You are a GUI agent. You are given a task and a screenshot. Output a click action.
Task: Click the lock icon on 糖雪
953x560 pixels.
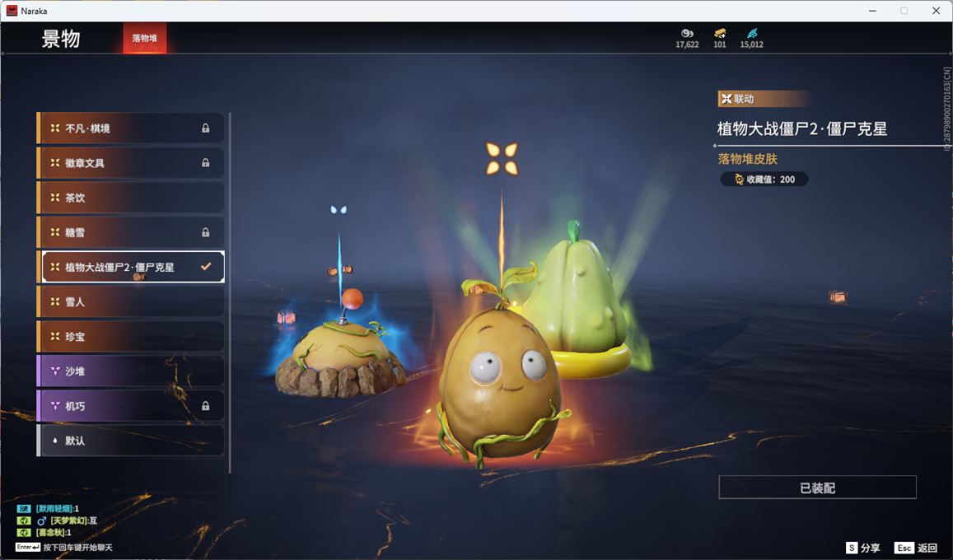coord(205,232)
